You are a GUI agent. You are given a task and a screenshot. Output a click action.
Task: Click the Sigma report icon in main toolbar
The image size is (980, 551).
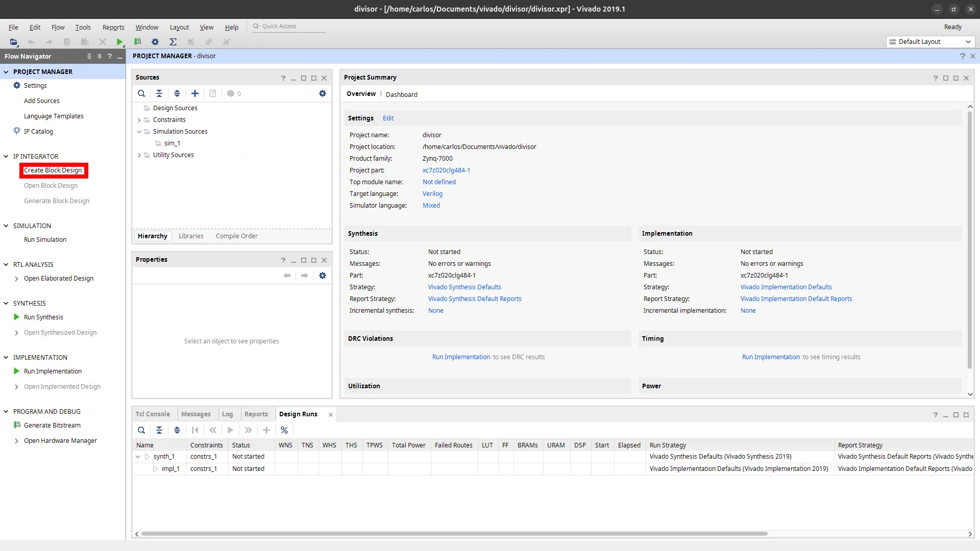(x=173, y=42)
